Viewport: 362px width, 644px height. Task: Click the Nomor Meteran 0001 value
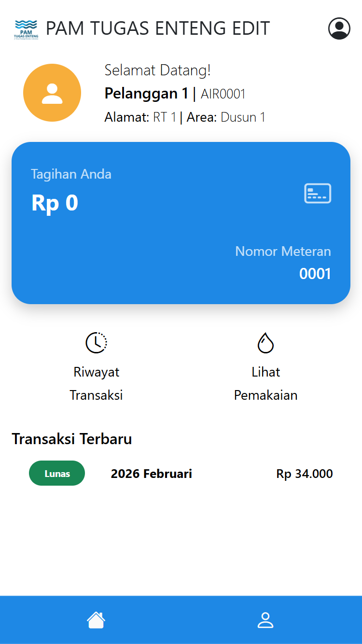pos(315,274)
